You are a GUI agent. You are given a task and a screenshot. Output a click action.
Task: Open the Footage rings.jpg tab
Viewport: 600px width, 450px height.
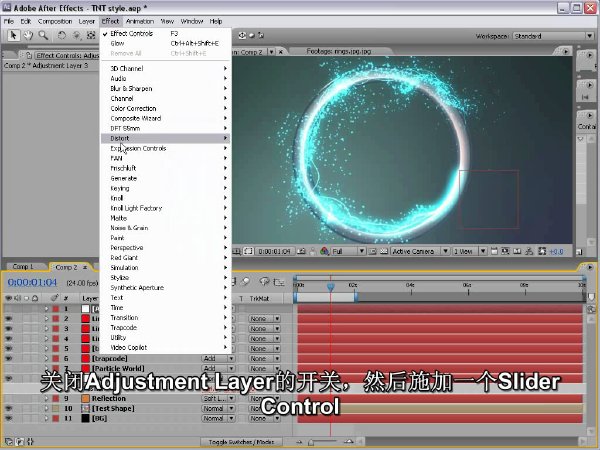339,51
